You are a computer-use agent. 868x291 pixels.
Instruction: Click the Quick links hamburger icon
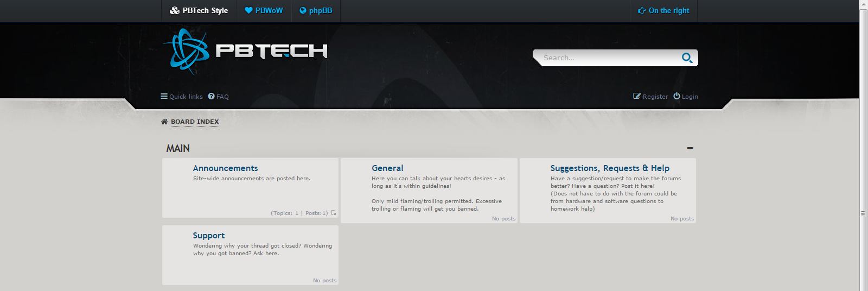[164, 96]
